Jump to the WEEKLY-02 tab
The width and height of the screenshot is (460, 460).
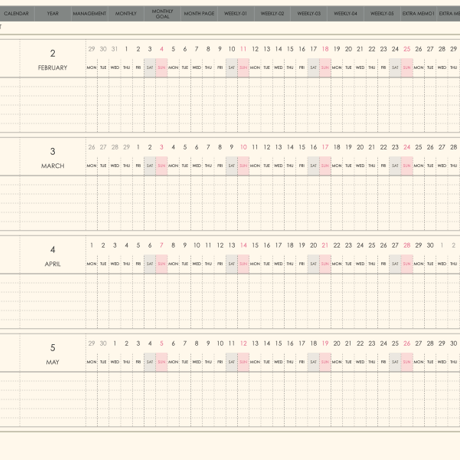pyautogui.click(x=272, y=14)
